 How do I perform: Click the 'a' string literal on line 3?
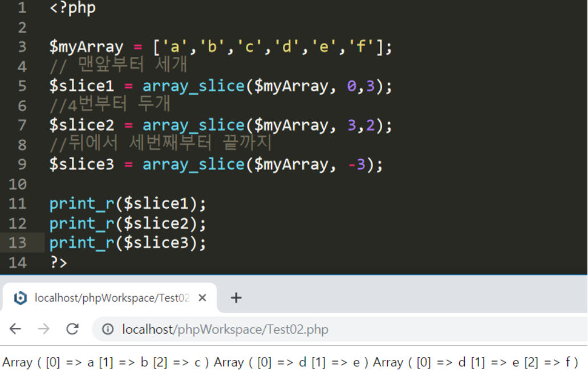click(x=175, y=47)
